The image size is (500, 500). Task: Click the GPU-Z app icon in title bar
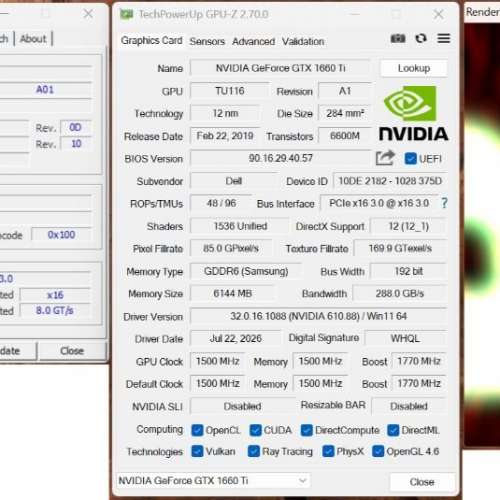pos(126,14)
